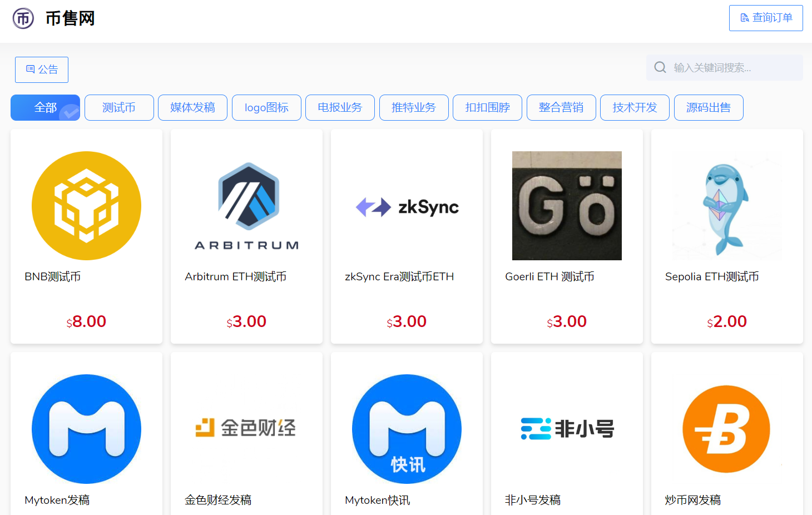The image size is (812, 515).
Task: Click the 币售网 site title text
Action: point(70,18)
